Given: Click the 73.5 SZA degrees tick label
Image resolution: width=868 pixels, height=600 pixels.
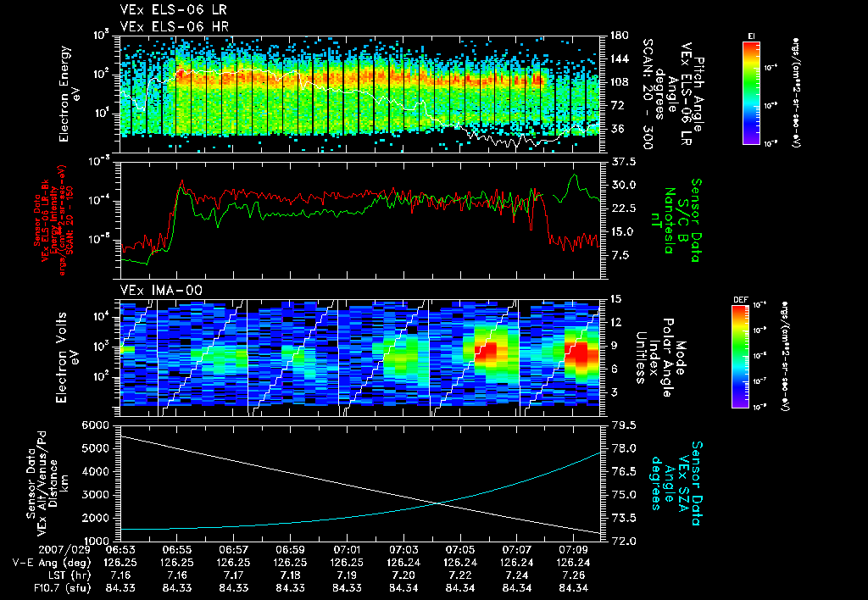Looking at the screenshot, I should pyautogui.click(x=623, y=518).
